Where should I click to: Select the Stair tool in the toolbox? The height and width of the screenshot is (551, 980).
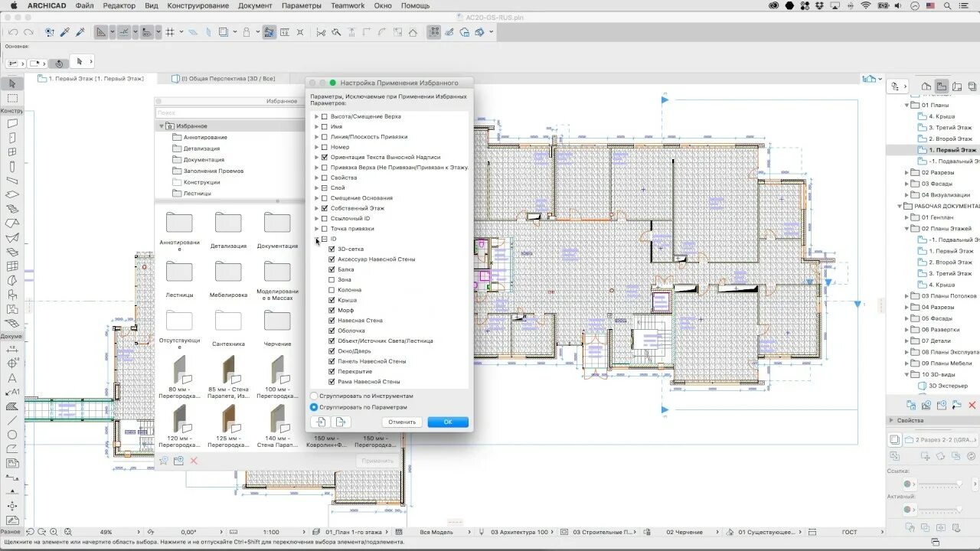click(12, 209)
